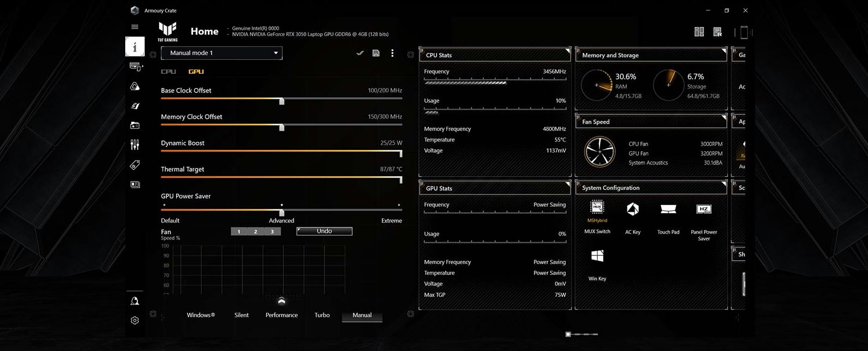Click the Undo button for fan curve
Image resolution: width=868 pixels, height=351 pixels.
pyautogui.click(x=324, y=231)
